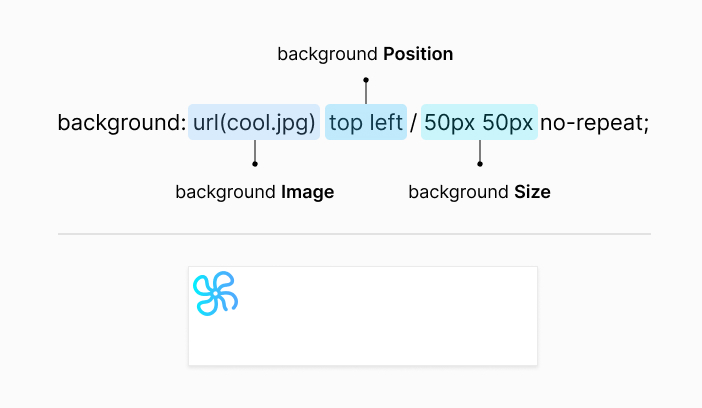
Task: Click the bold word "Position"
Action: (418, 54)
